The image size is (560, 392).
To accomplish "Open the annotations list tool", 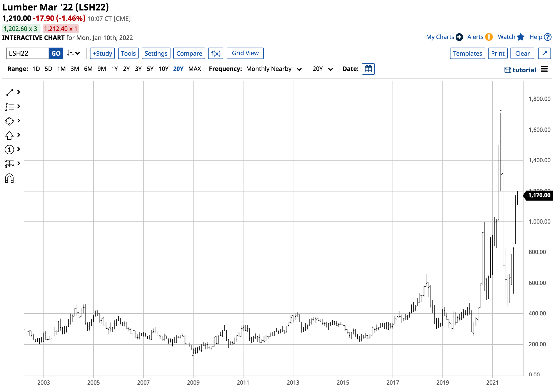I will click(9, 107).
